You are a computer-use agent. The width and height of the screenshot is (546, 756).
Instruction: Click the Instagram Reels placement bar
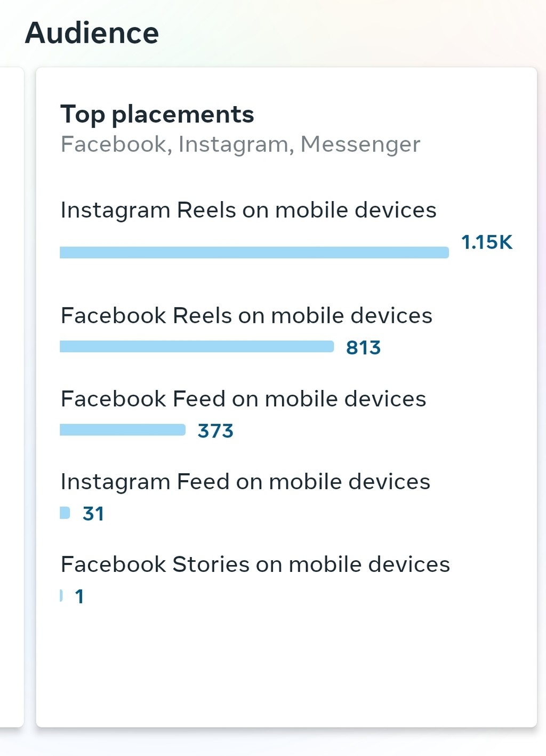pyautogui.click(x=254, y=252)
